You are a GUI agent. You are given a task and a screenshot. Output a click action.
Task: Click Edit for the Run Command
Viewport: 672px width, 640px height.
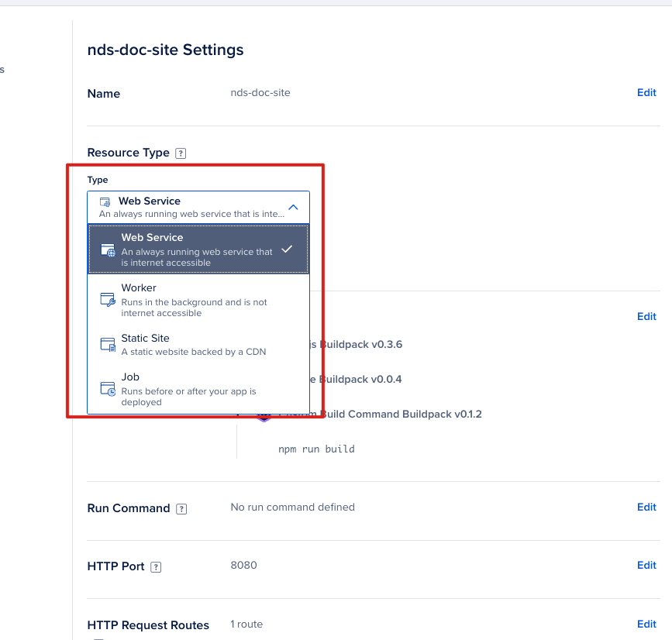click(x=646, y=508)
